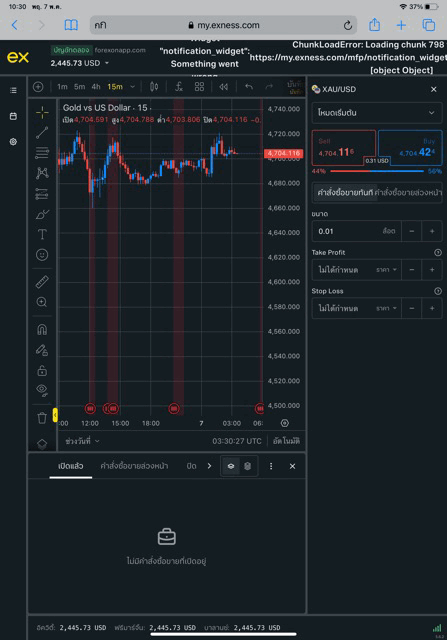Toggle drawings visibility eye icon
The image size is (447, 640).
[x=42, y=390]
